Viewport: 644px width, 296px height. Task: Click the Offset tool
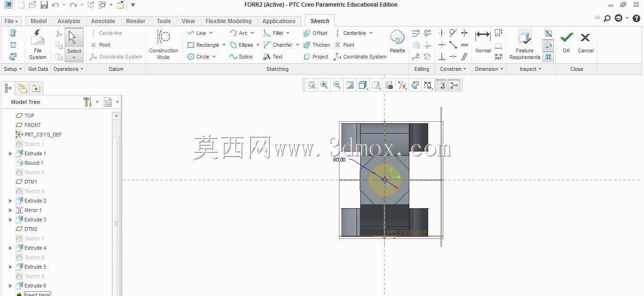pos(315,33)
